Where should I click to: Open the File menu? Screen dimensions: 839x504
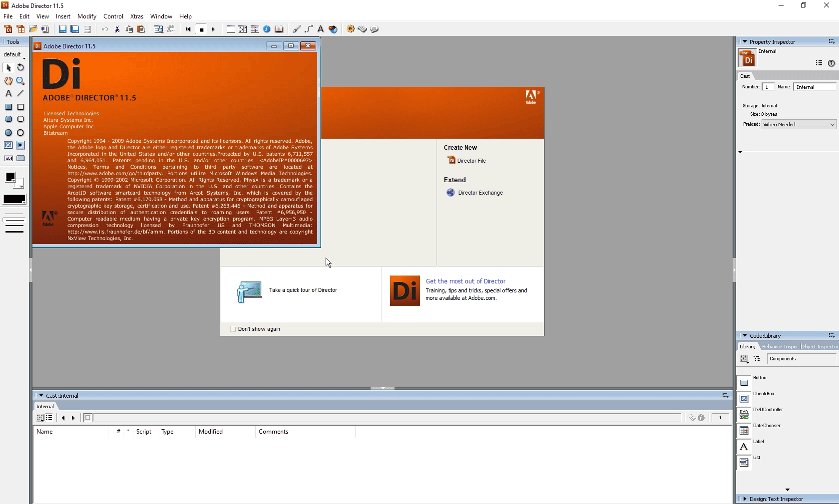click(x=8, y=16)
